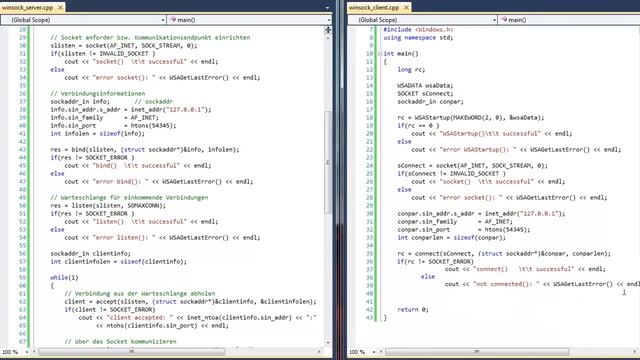Image resolution: width=640 pixels, height=360 pixels.
Task: Click 'res = listen(slisten, SOMAXCONN);' line
Action: point(108,205)
